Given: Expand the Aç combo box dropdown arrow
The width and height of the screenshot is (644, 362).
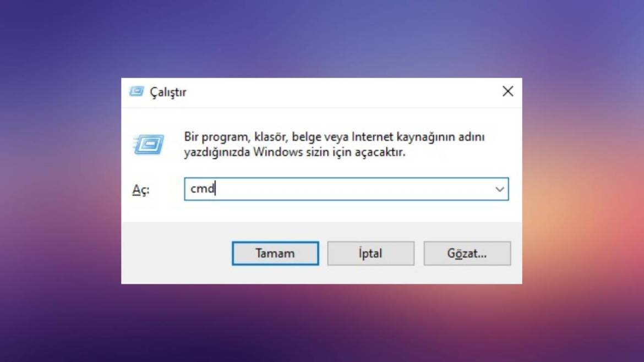Looking at the screenshot, I should tap(499, 189).
